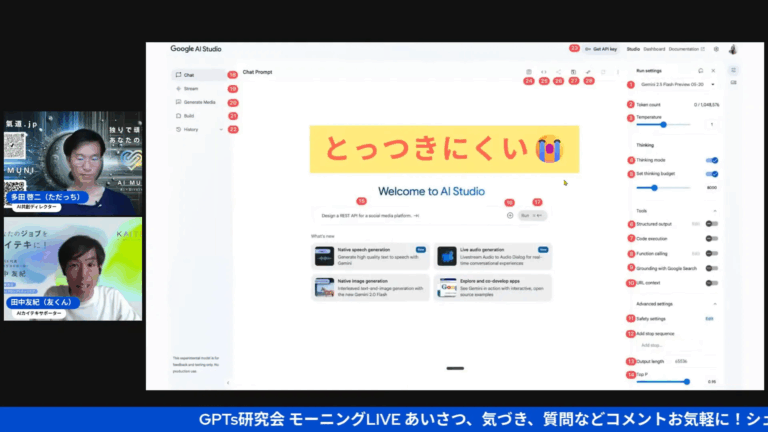768x432 pixels.
Task: Open the Live audio generation card
Action: pyautogui.click(x=493, y=256)
